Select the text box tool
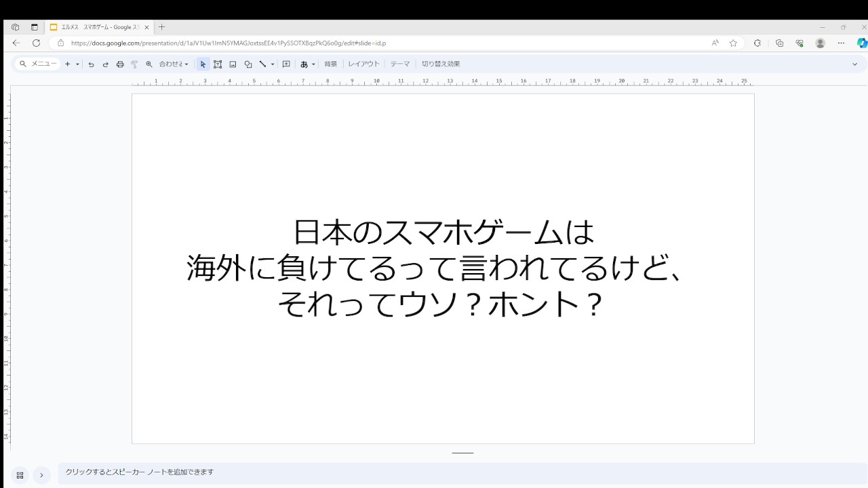 pos(218,64)
